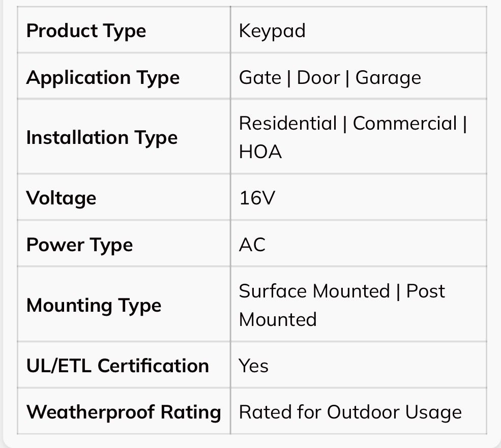
Task: Click the Mounting Type label
Action: click(x=94, y=305)
